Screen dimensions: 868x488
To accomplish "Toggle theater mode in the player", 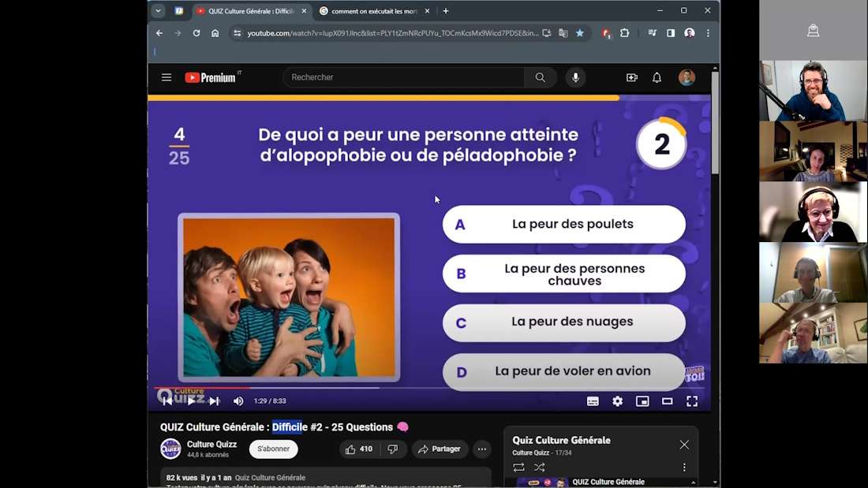I will click(x=667, y=401).
